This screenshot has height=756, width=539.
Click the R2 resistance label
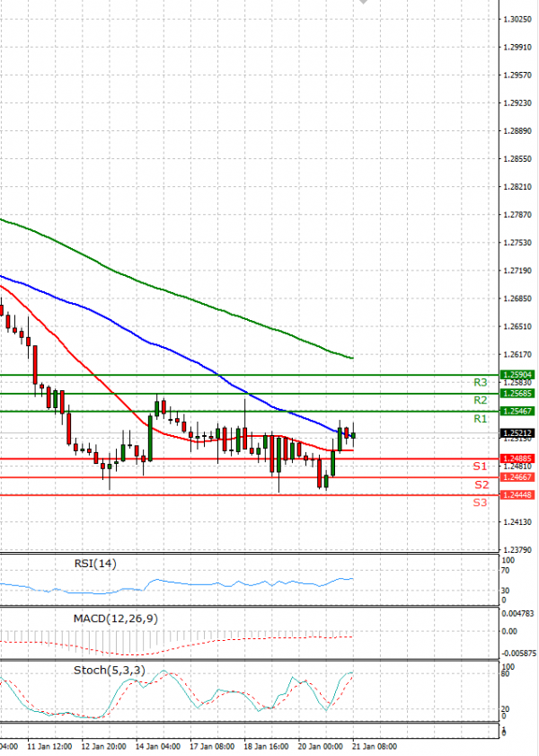(x=481, y=400)
